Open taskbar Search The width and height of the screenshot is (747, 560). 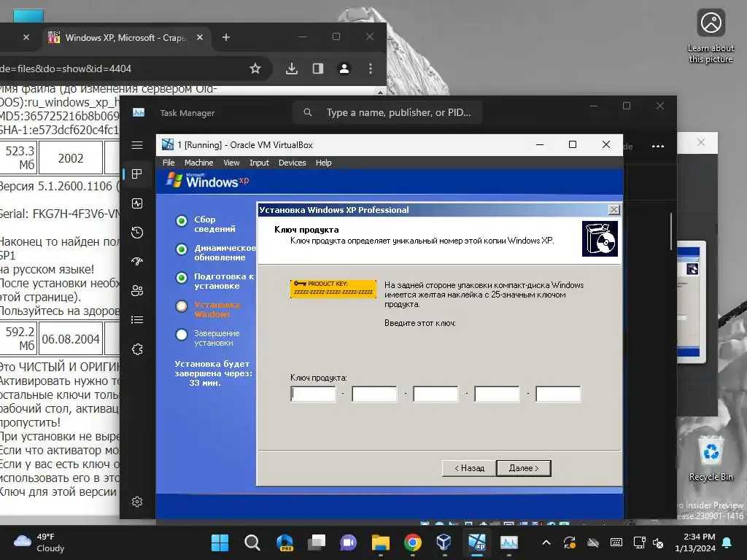[x=252, y=542]
